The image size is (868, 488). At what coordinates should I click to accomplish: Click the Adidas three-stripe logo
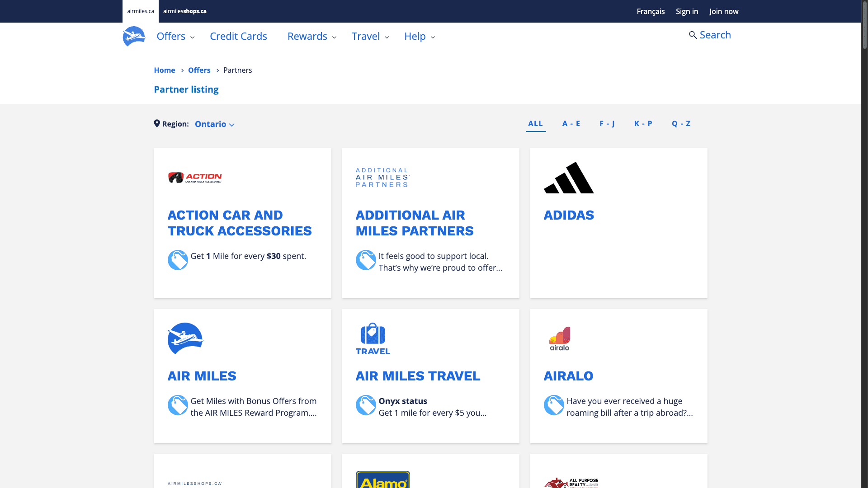coord(569,178)
